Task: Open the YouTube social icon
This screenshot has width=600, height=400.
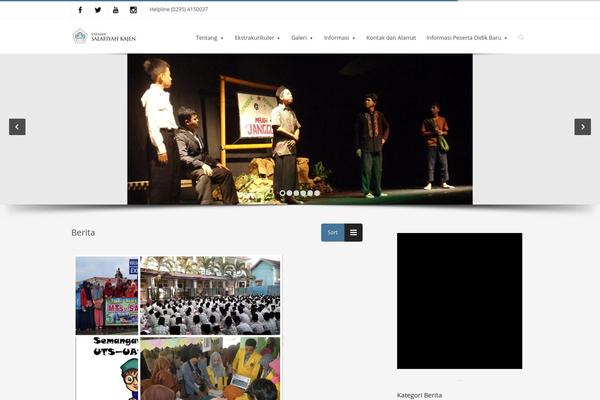Action: (x=116, y=10)
